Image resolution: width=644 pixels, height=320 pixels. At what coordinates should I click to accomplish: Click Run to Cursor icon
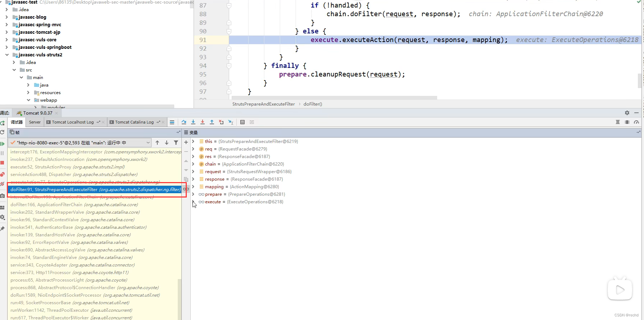coord(231,122)
